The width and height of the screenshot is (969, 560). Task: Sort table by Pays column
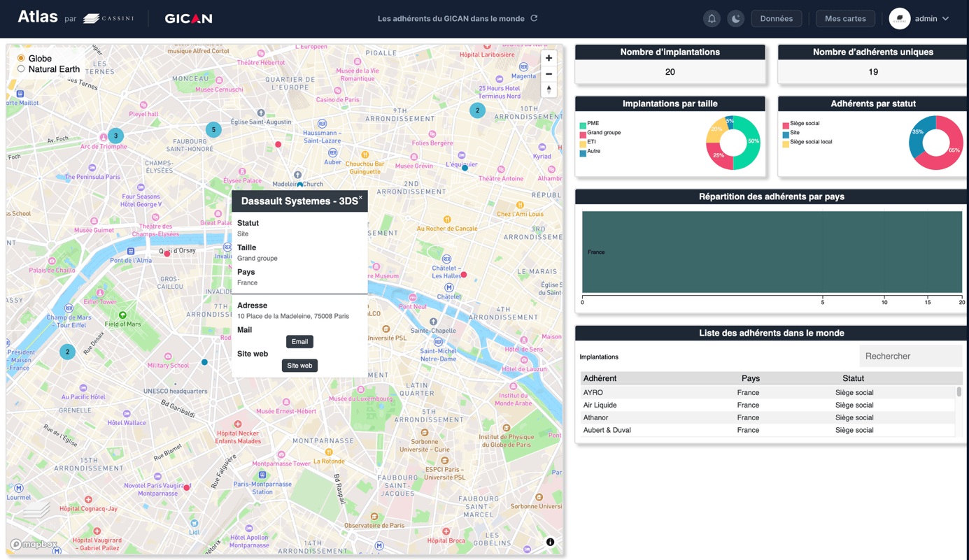750,378
